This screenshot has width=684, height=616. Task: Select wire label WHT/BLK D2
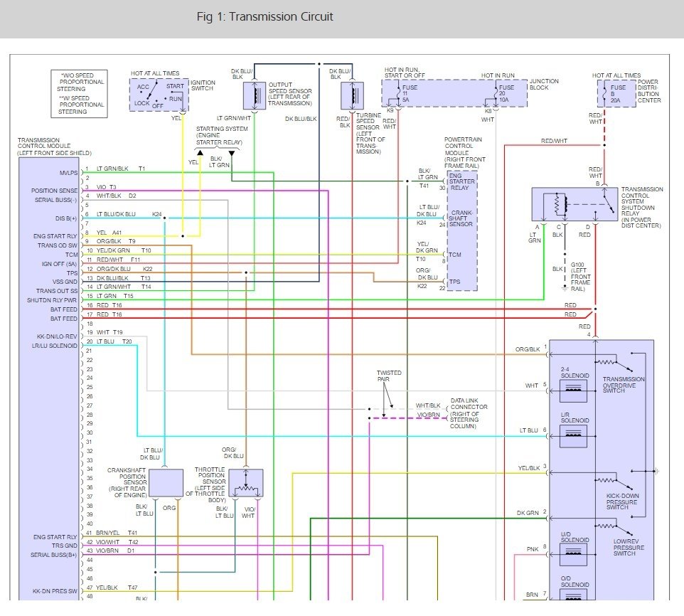pos(117,196)
